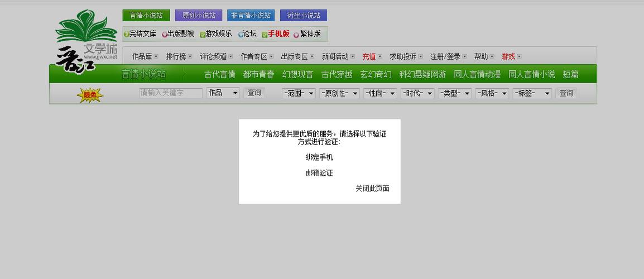644x279 pixels.
Task: Select the 玄幻奇幻 category
Action: point(376,74)
